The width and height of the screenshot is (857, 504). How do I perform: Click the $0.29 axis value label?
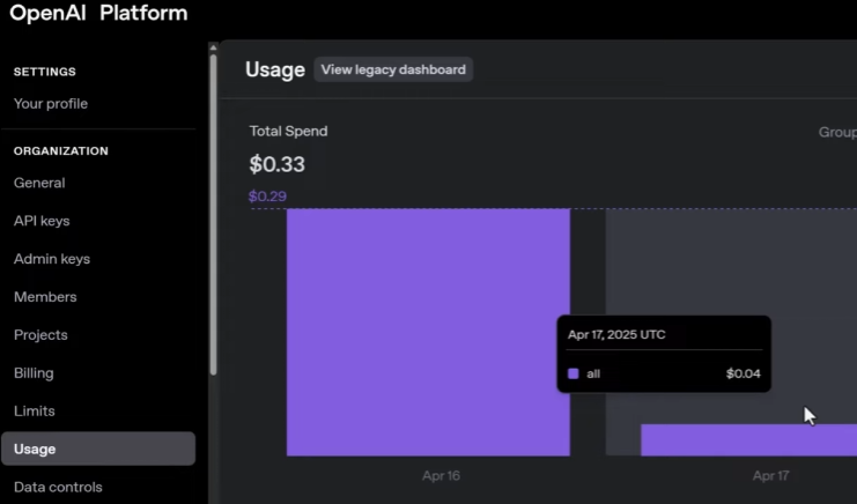point(267,196)
